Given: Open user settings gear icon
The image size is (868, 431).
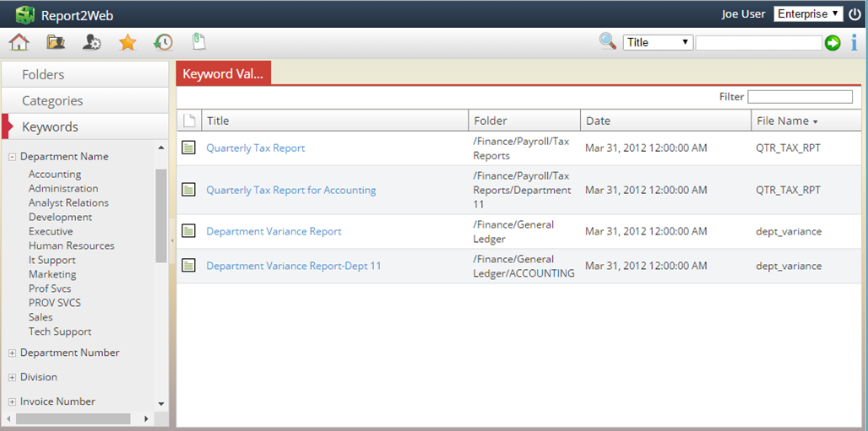Looking at the screenshot, I should (92, 42).
